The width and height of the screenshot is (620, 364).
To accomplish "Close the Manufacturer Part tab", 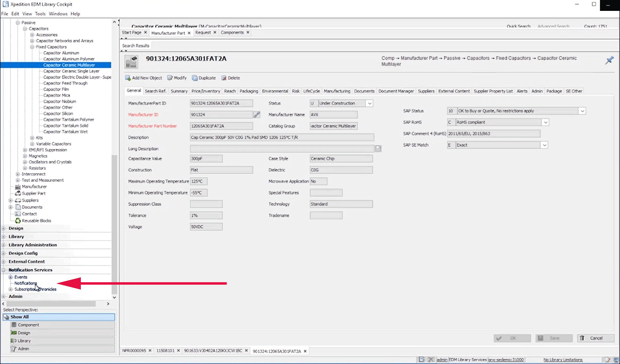I will (x=189, y=33).
